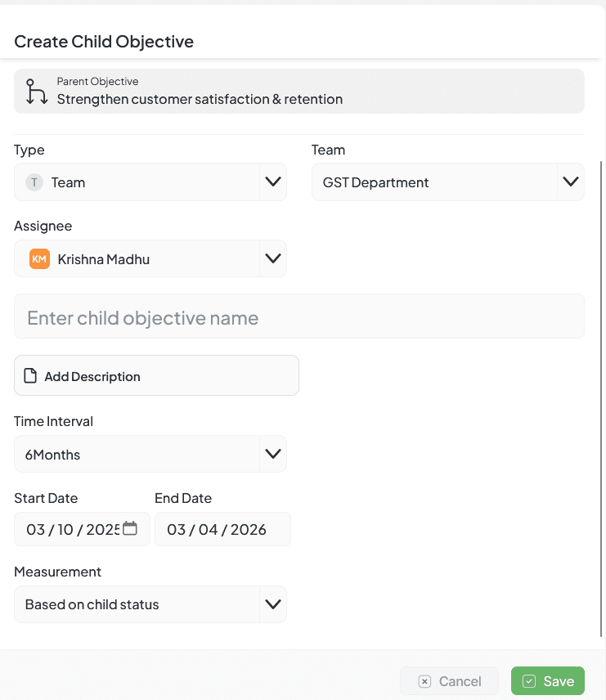The image size is (606, 700).
Task: Click the vertical scrollbar on the form
Action: [602, 393]
